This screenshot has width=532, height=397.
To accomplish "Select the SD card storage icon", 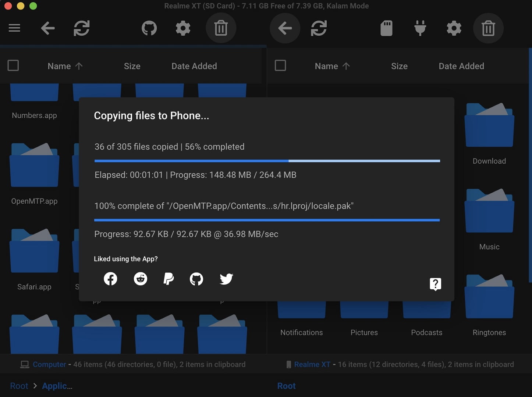I will click(x=386, y=28).
